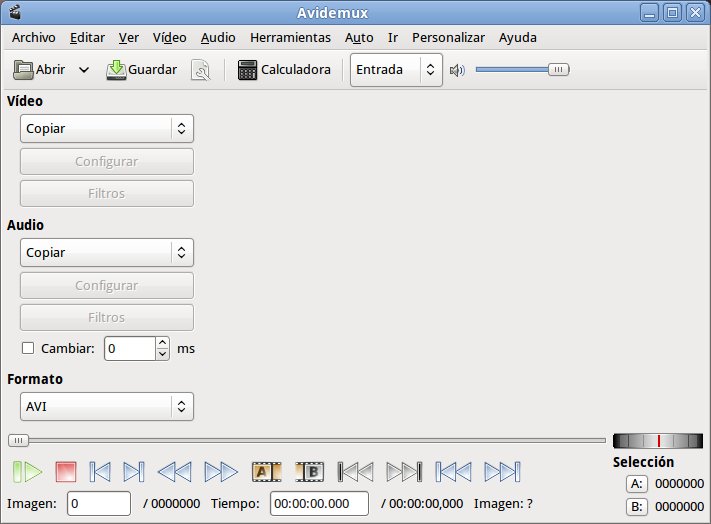
Task: Go to next black frame icon
Action: coord(404,472)
